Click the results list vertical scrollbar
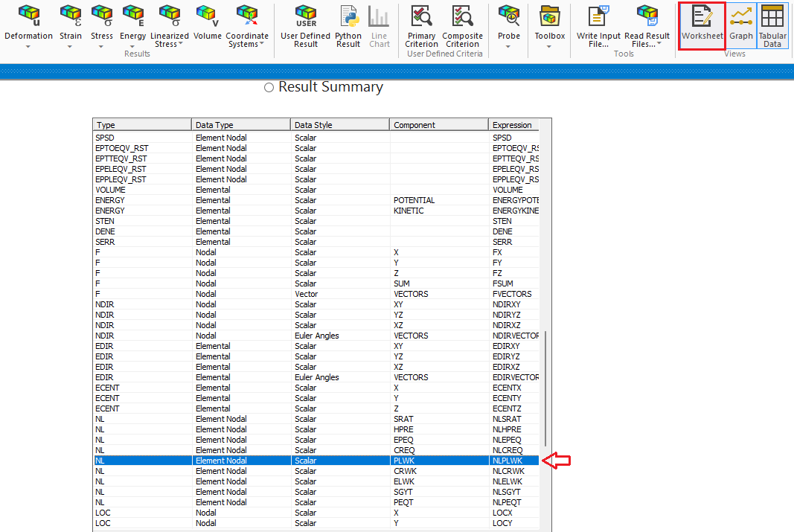Image resolution: width=794 pixels, height=532 pixels. pyautogui.click(x=546, y=387)
